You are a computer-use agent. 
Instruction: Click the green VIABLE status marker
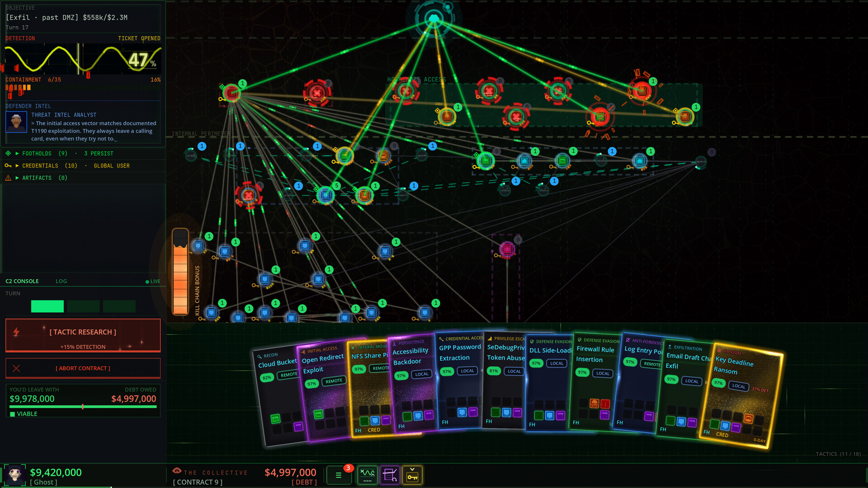tap(24, 414)
